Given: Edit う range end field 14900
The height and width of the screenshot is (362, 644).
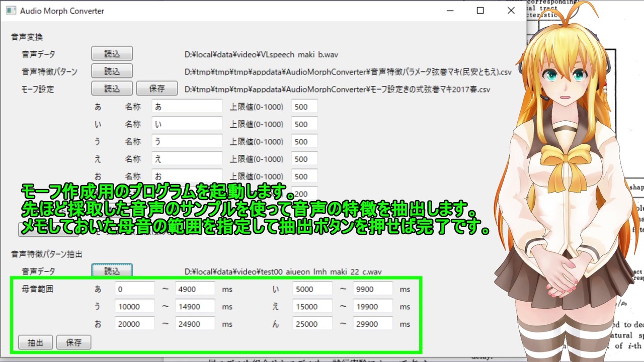Looking at the screenshot, I should 195,307.
